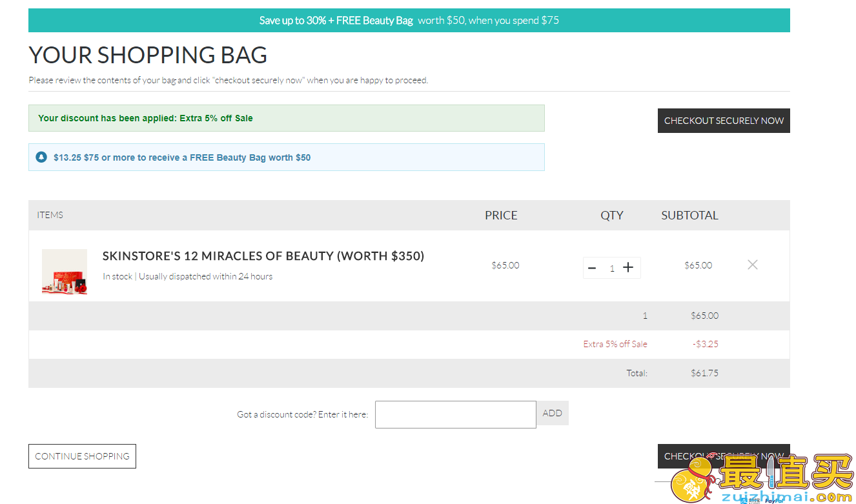856x504 pixels.
Task: Increase quantity with the plus icon
Action: click(x=628, y=268)
